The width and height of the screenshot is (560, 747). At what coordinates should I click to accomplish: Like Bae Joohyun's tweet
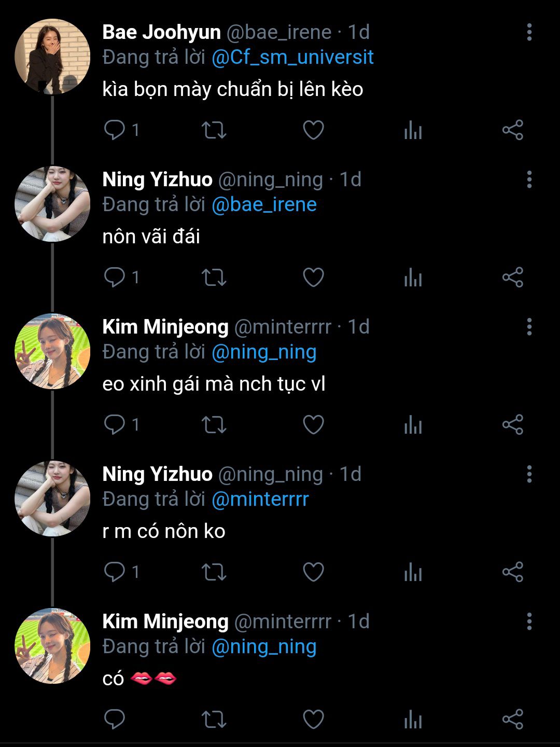point(313,130)
